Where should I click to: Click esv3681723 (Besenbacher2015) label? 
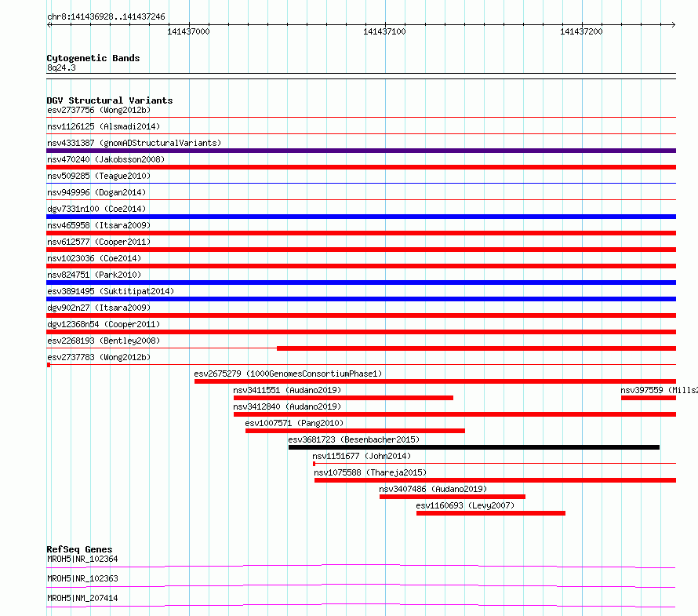pos(354,439)
